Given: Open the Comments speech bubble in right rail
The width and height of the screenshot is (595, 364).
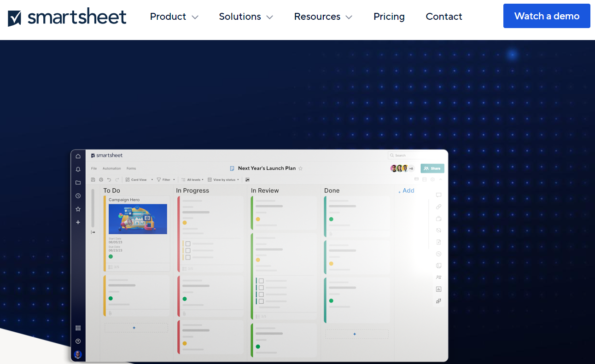Looking at the screenshot, I should click(x=438, y=195).
